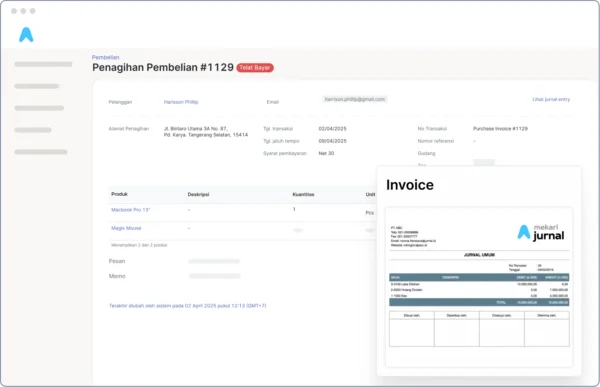Click quantity value 1 for Macbook Pro
Image resolution: width=600 pixels, height=387 pixels.
pos(294,209)
